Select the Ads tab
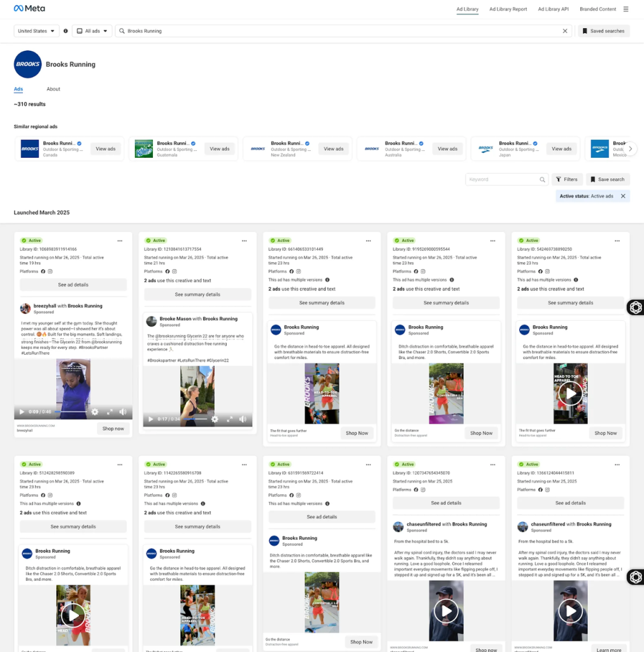The height and width of the screenshot is (652, 644). pyautogui.click(x=18, y=89)
